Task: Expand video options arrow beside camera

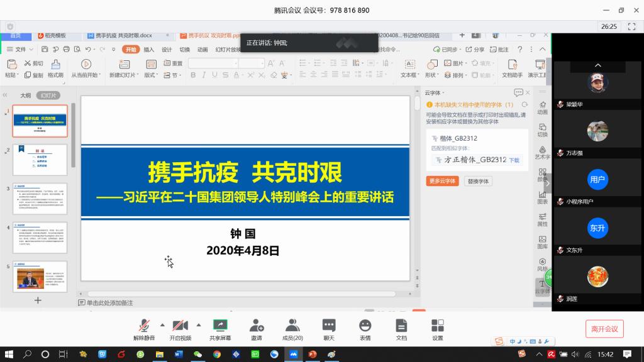Action: [199, 325]
